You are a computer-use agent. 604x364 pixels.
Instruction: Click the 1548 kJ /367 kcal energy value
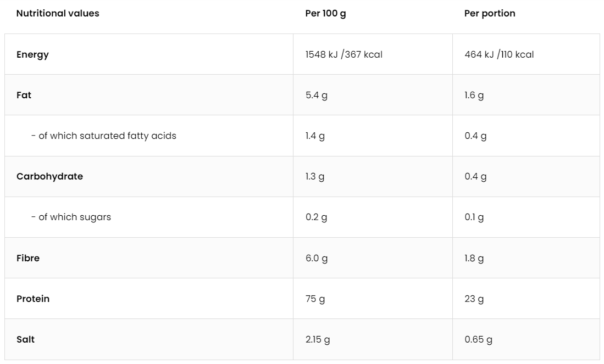[343, 54]
